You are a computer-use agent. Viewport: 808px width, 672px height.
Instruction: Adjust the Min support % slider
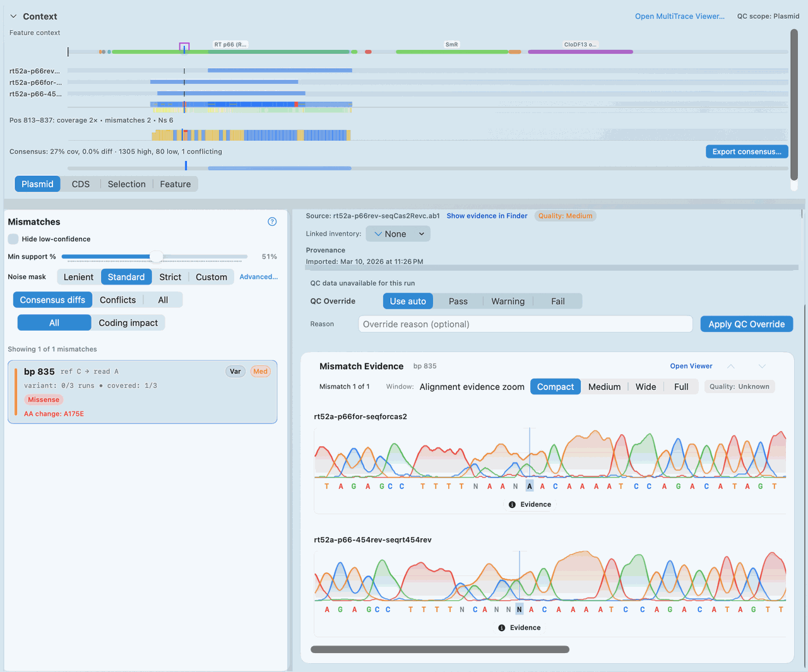click(x=156, y=257)
